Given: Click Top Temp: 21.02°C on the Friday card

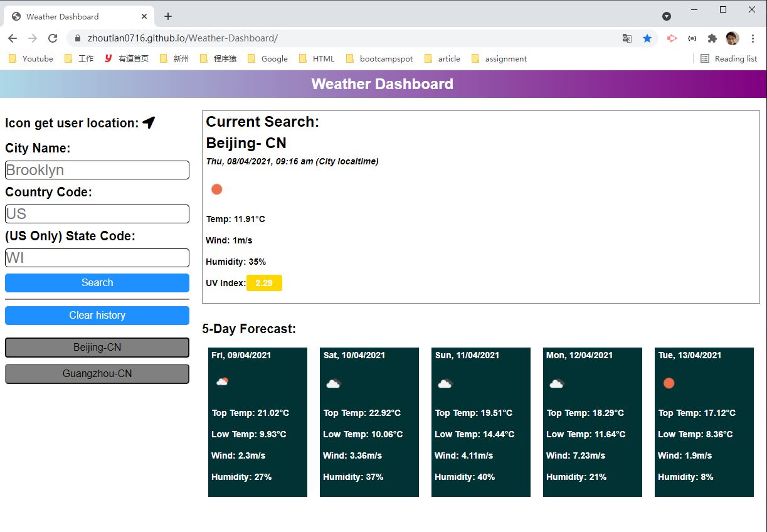Looking at the screenshot, I should 250,413.
